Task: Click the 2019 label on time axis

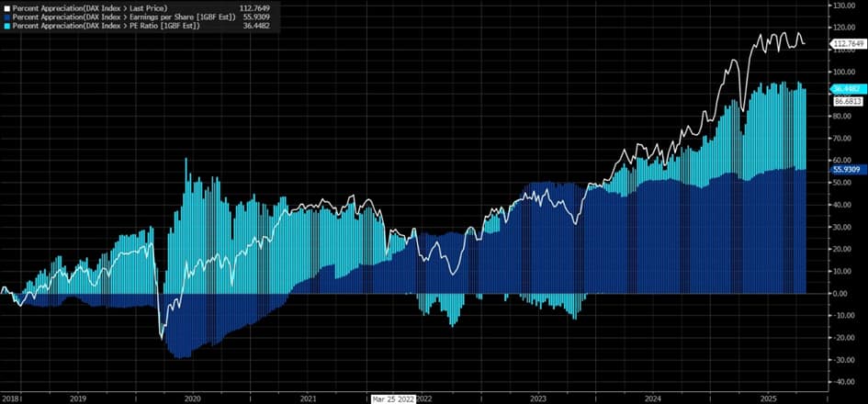Action: pos(77,398)
